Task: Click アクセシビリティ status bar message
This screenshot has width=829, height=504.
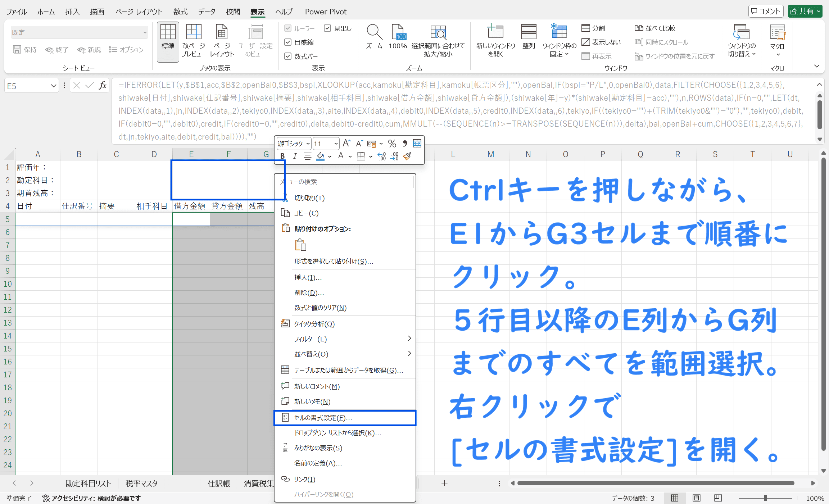Action: click(92, 498)
